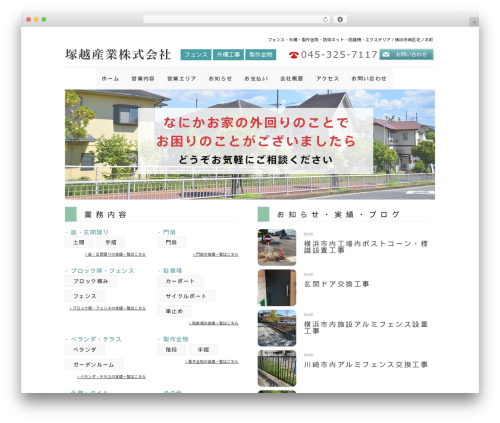Image resolution: width=500 pixels, height=423 pixels.
Task: Select the ガーデンルーム tag button
Action: (94, 365)
